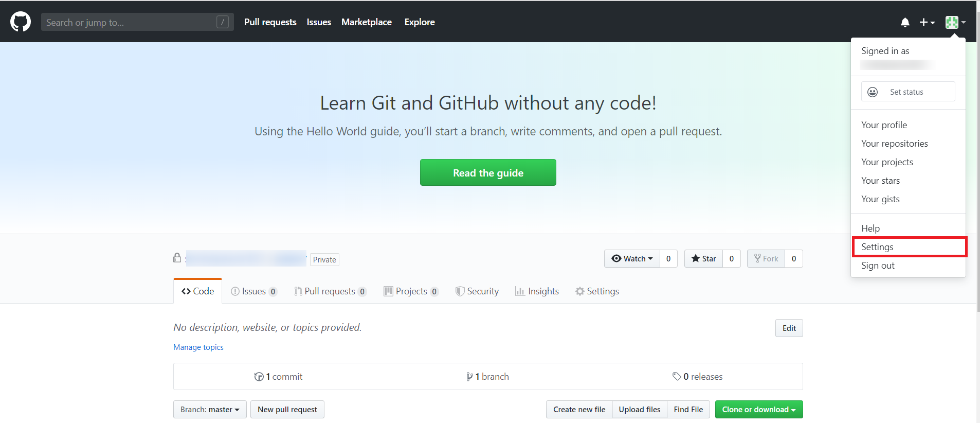980x423 pixels.
Task: Click the New pull request button
Action: click(287, 410)
